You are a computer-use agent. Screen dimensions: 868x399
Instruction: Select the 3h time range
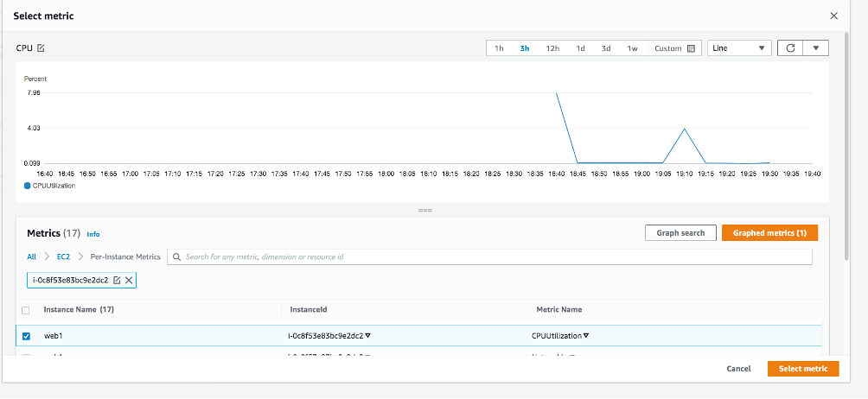(x=525, y=48)
